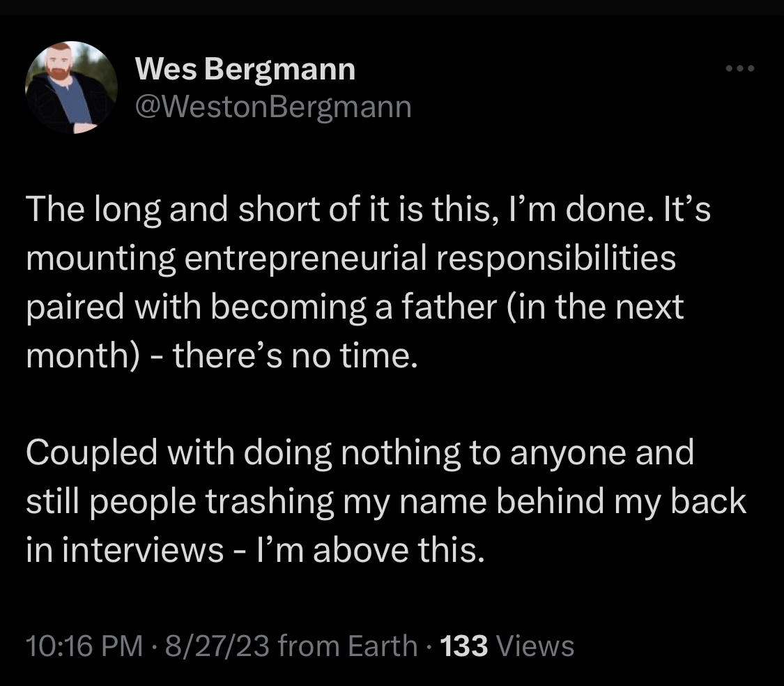
Task: Click the word "interviews" in last line
Action: [142, 550]
